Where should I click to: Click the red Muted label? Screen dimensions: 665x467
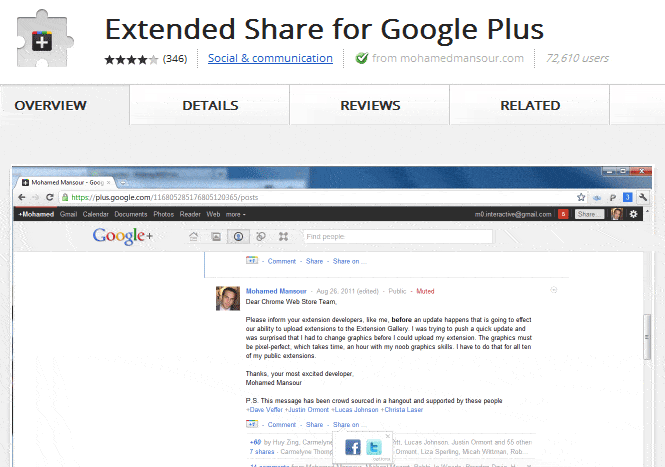click(x=425, y=291)
